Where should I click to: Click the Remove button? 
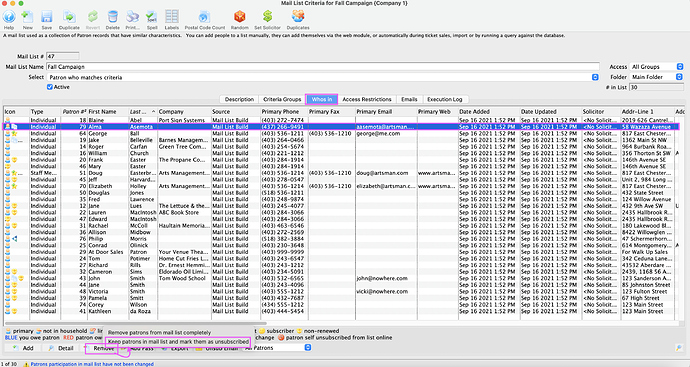click(x=100, y=348)
